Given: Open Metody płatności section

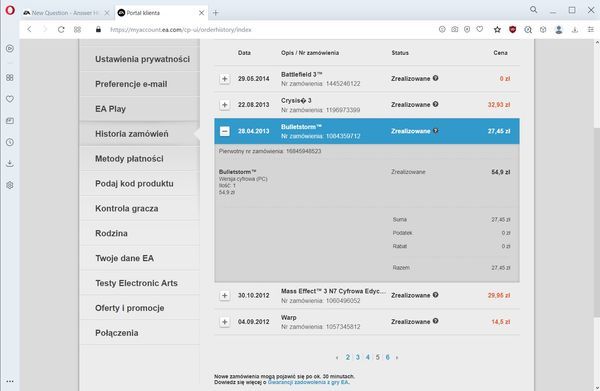Looking at the screenshot, I should pos(140,158).
